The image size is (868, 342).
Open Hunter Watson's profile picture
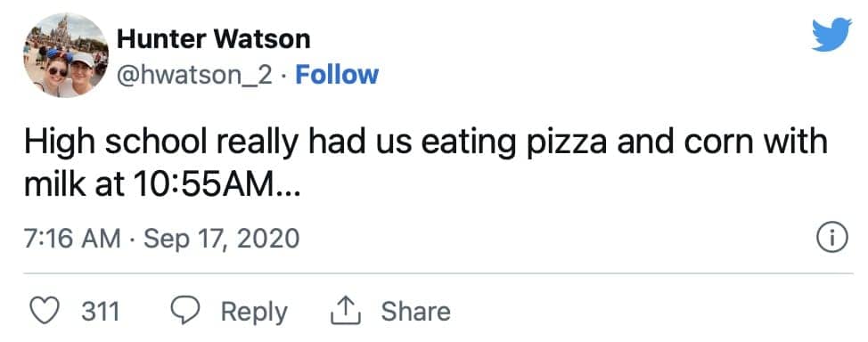66,55
